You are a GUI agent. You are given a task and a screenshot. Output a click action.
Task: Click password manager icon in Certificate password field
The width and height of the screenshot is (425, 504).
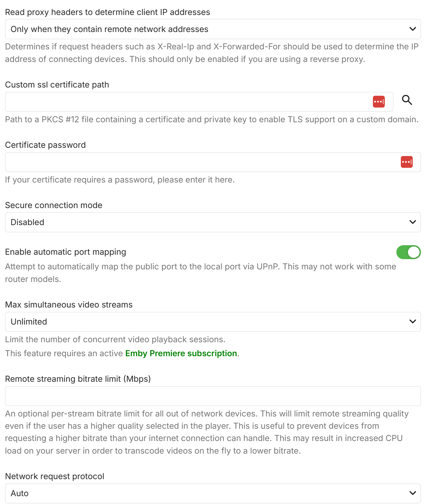(407, 162)
